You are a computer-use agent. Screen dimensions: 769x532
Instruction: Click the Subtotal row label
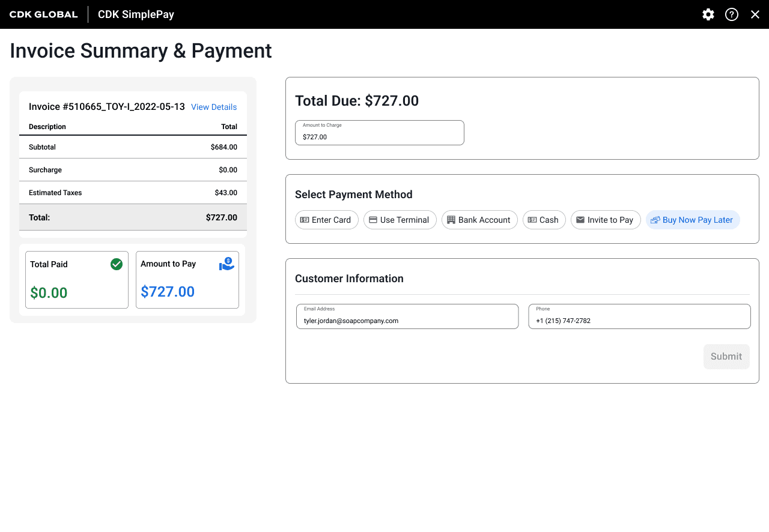coord(42,147)
